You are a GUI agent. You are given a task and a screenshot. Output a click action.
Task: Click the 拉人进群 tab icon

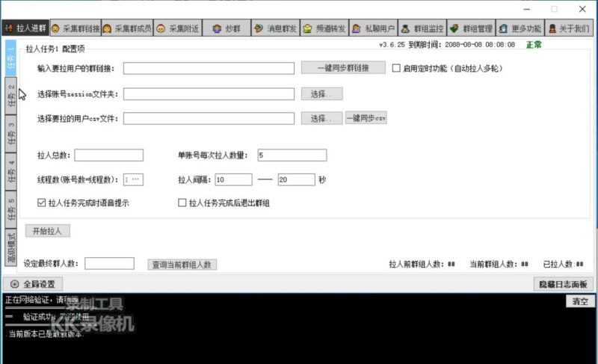8,28
